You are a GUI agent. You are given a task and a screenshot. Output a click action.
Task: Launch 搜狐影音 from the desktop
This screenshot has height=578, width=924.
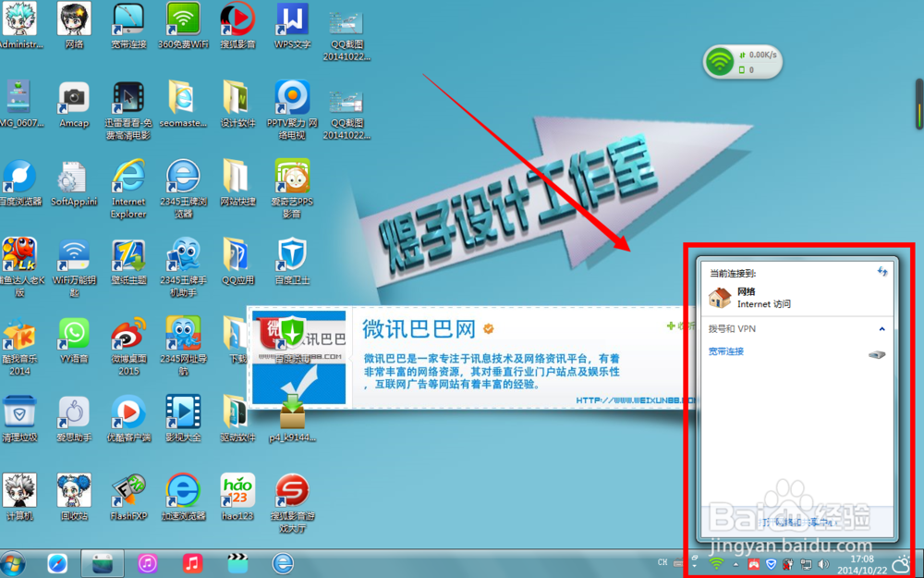pos(237,26)
